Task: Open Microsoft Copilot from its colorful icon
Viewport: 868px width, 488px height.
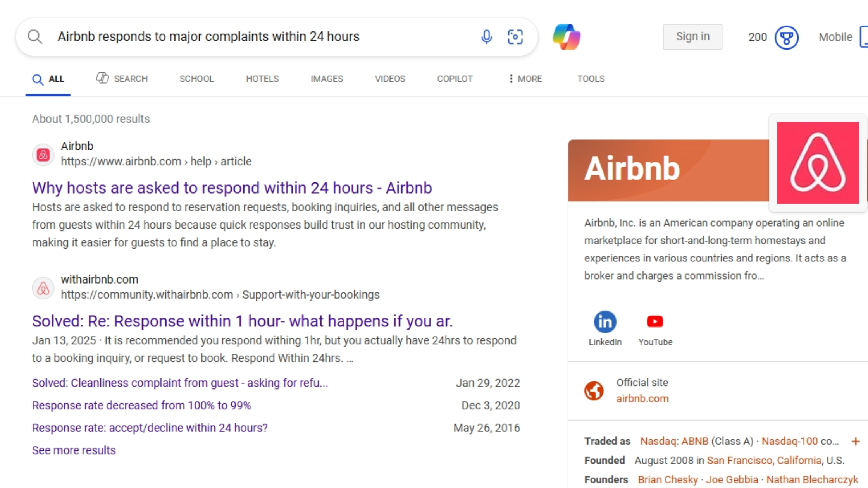Action: (x=567, y=36)
